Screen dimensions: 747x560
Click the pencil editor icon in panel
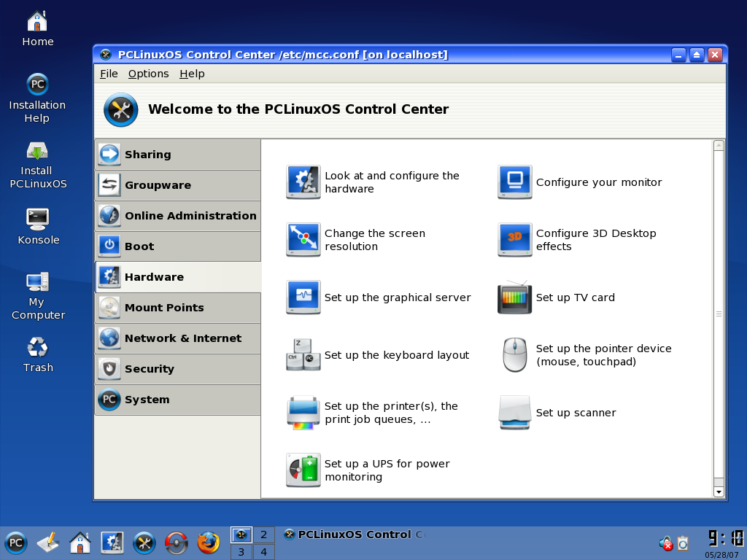(x=47, y=542)
